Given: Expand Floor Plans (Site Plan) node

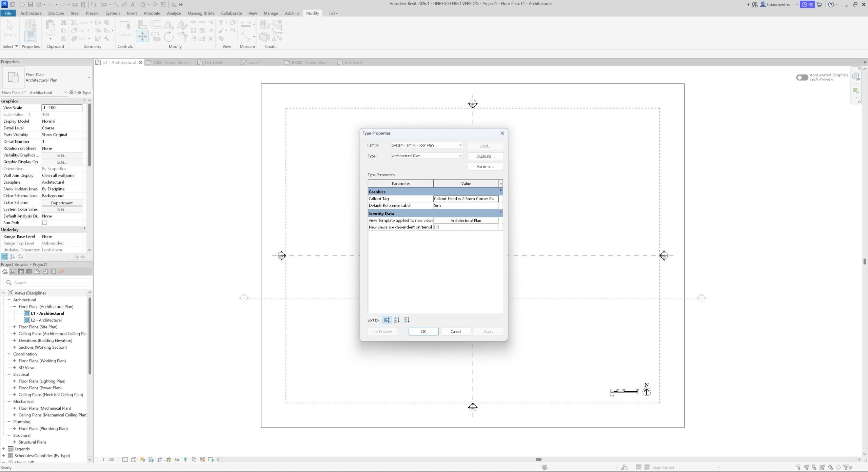Looking at the screenshot, I should (15, 327).
